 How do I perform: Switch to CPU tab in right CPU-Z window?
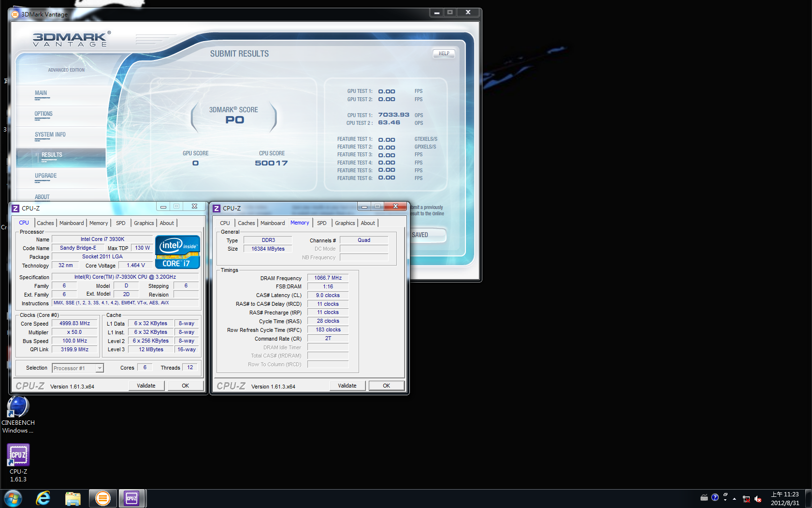[x=225, y=223]
